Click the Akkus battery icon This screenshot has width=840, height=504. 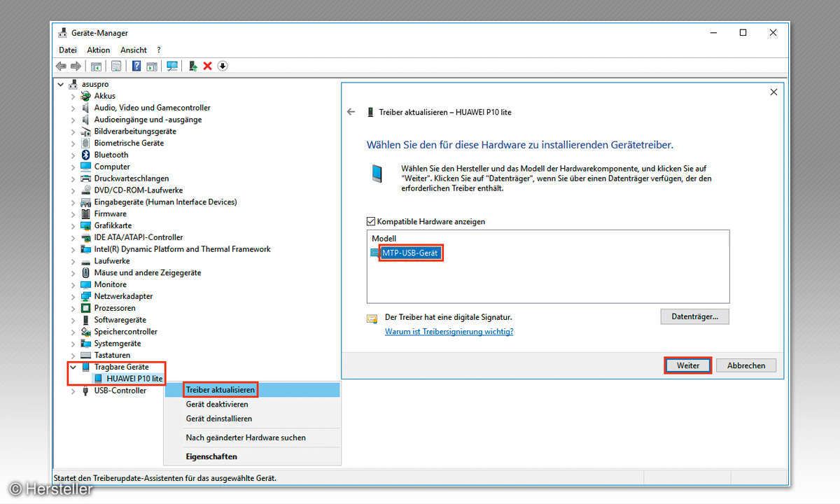(x=85, y=96)
